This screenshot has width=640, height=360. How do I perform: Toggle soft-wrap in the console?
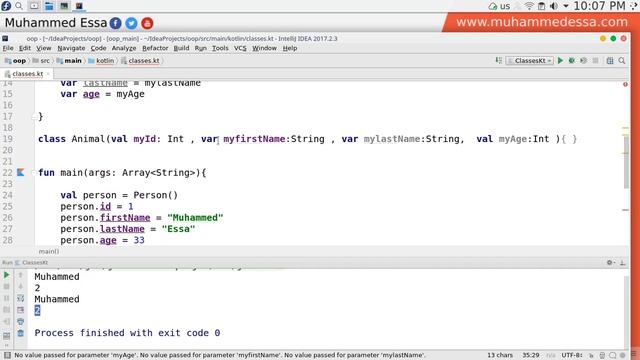[x=21, y=298]
